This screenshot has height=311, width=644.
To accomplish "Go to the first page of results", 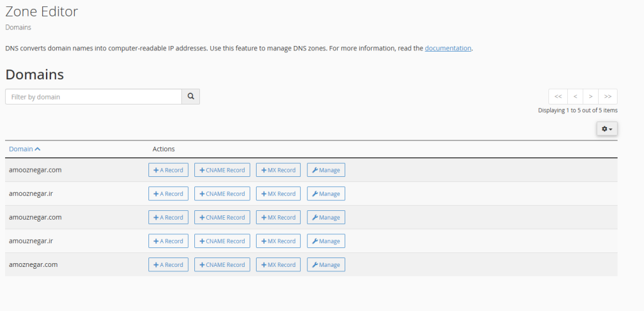I will pyautogui.click(x=558, y=96).
